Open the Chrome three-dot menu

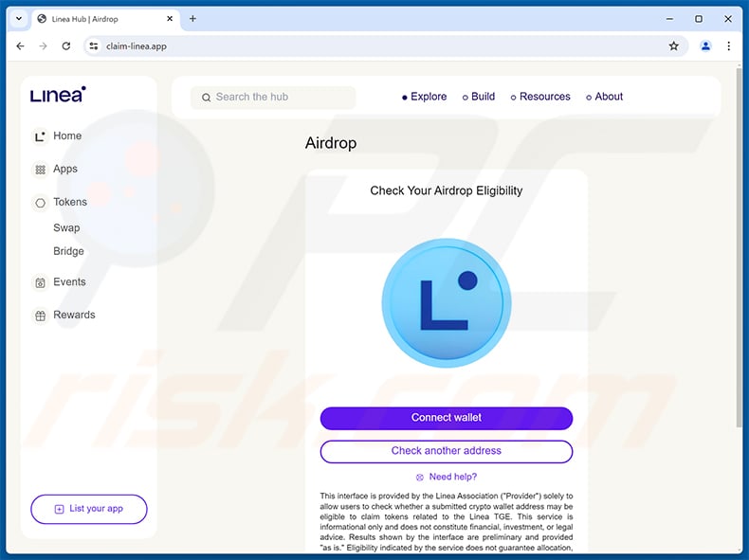point(728,46)
